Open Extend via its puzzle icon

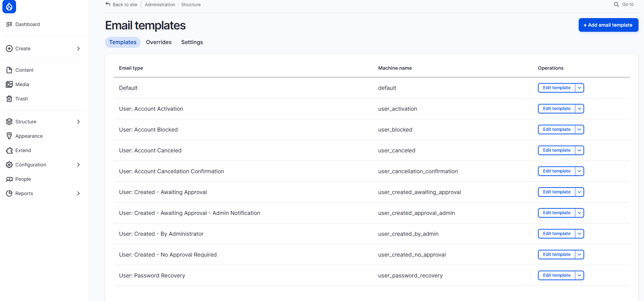point(9,150)
